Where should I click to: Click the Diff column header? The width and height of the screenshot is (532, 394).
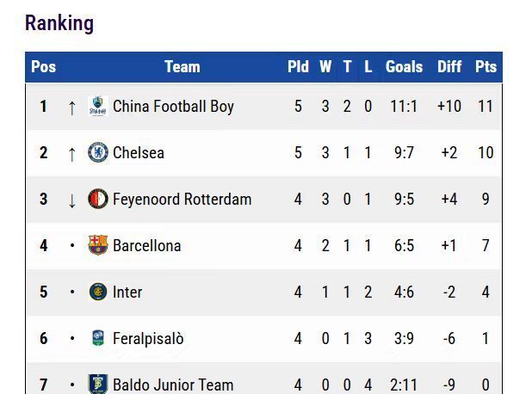449,67
